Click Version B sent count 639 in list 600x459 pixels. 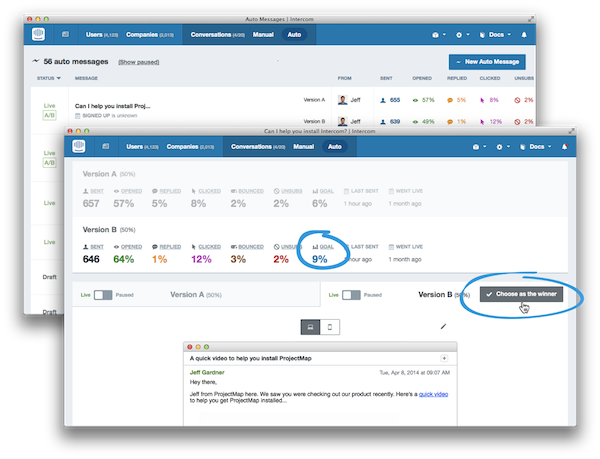click(x=395, y=122)
